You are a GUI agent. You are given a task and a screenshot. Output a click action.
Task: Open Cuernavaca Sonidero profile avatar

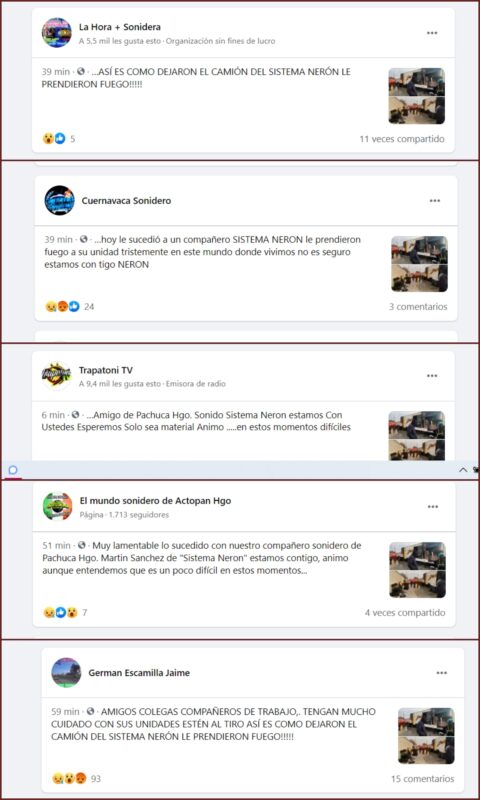point(59,201)
